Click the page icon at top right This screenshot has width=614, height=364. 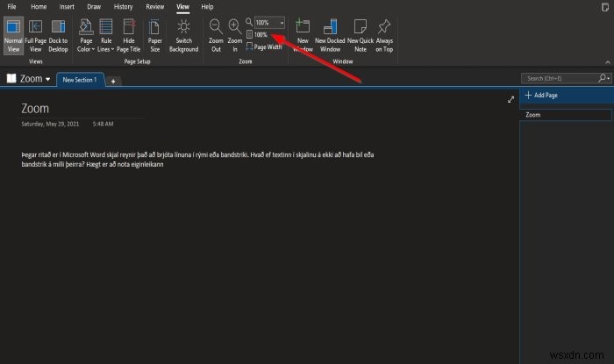[605, 7]
